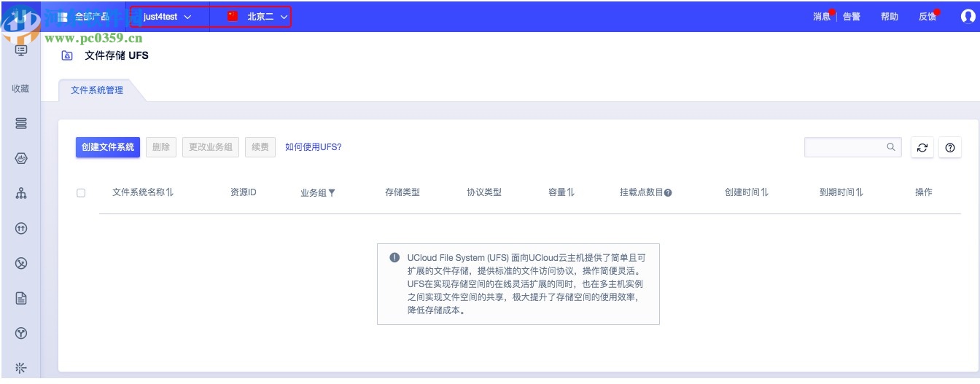The width and height of the screenshot is (980, 384).
Task: Click the 操作 column header
Action: (924, 192)
